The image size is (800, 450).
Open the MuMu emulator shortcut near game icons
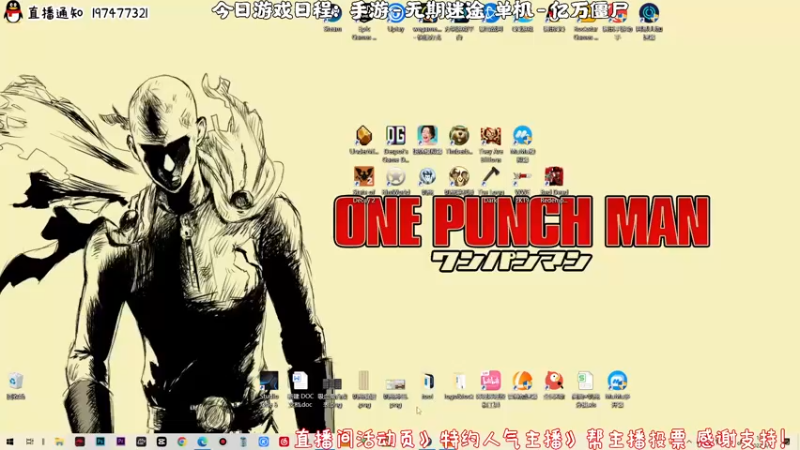(x=522, y=144)
